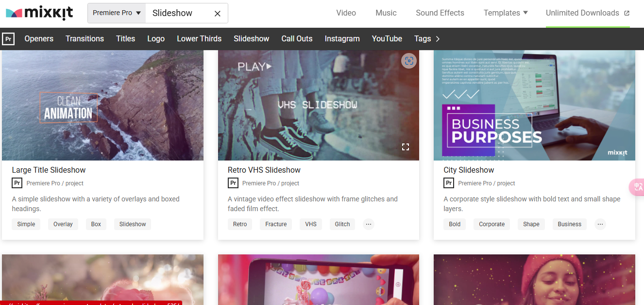Click the Glitch tag under Retro VHS Slideshow
The width and height of the screenshot is (644, 305).
pyautogui.click(x=342, y=224)
